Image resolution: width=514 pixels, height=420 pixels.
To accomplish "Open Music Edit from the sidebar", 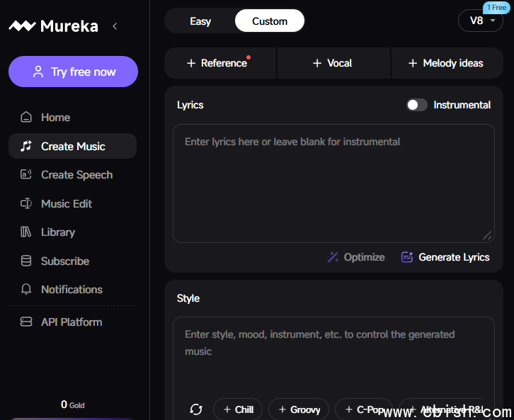I will (67, 204).
